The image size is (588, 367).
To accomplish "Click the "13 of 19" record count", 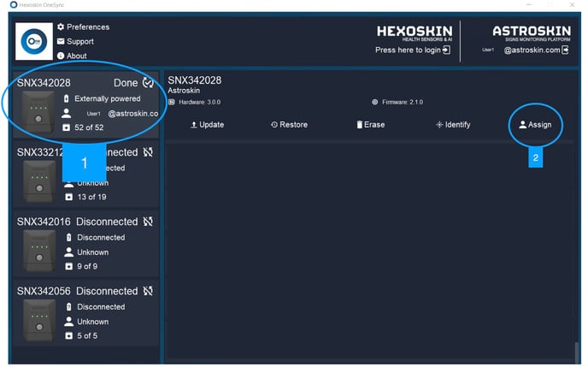I will 91,197.
